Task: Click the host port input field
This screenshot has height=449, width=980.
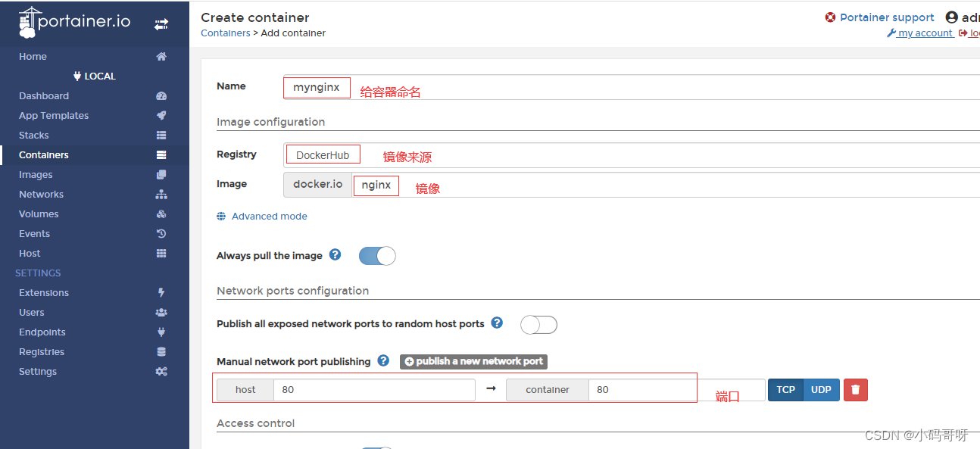Action: click(x=374, y=390)
